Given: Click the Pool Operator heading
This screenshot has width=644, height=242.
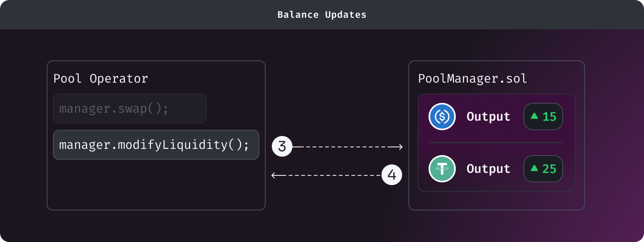Looking at the screenshot, I should pos(101,79).
